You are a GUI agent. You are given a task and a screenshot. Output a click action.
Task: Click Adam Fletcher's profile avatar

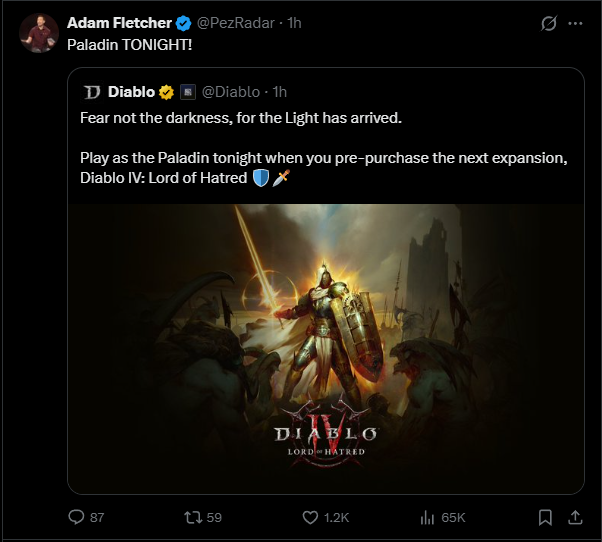click(x=36, y=32)
